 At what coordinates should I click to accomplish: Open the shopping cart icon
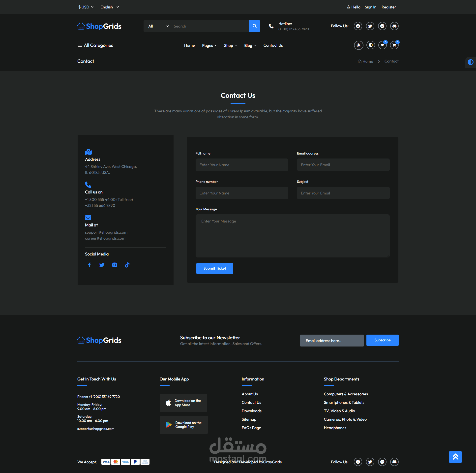394,45
